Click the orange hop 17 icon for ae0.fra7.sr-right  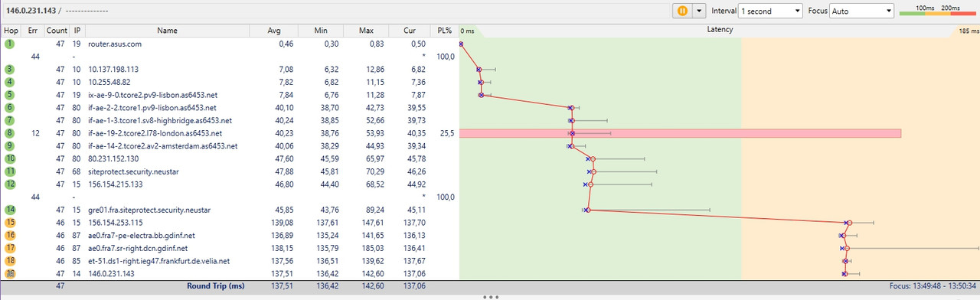(x=10, y=248)
